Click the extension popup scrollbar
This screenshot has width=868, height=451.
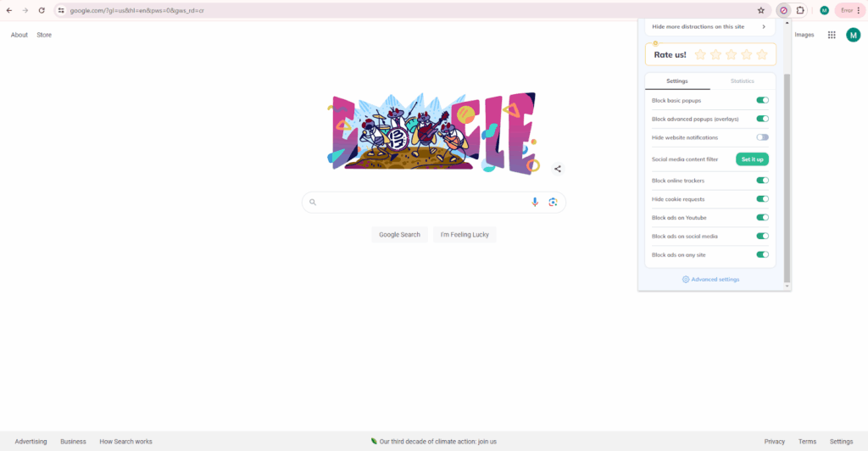(x=787, y=177)
